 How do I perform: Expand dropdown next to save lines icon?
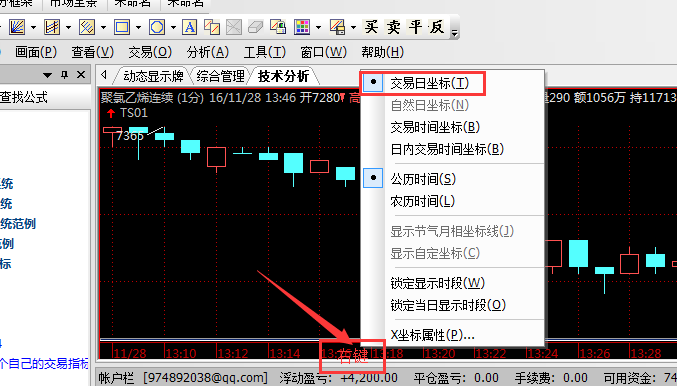tap(353, 28)
